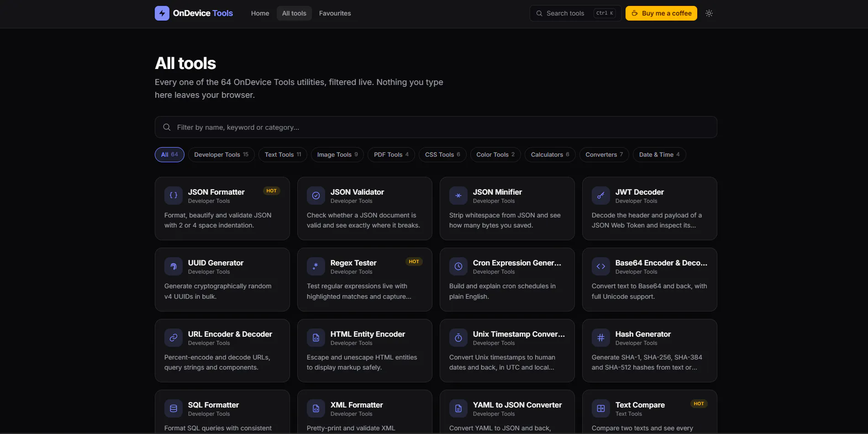Open the YAML to JSON Converter title
Image resolution: width=868 pixels, height=434 pixels.
(517, 405)
